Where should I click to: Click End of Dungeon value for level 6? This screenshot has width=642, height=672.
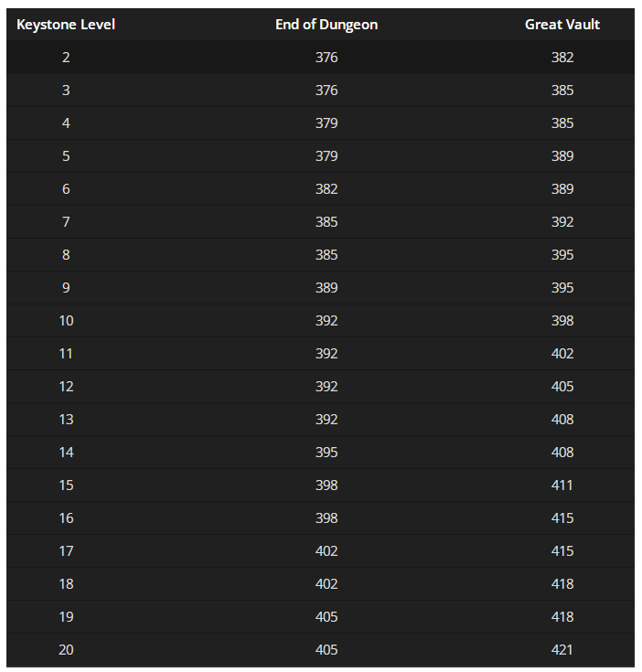[x=326, y=189]
